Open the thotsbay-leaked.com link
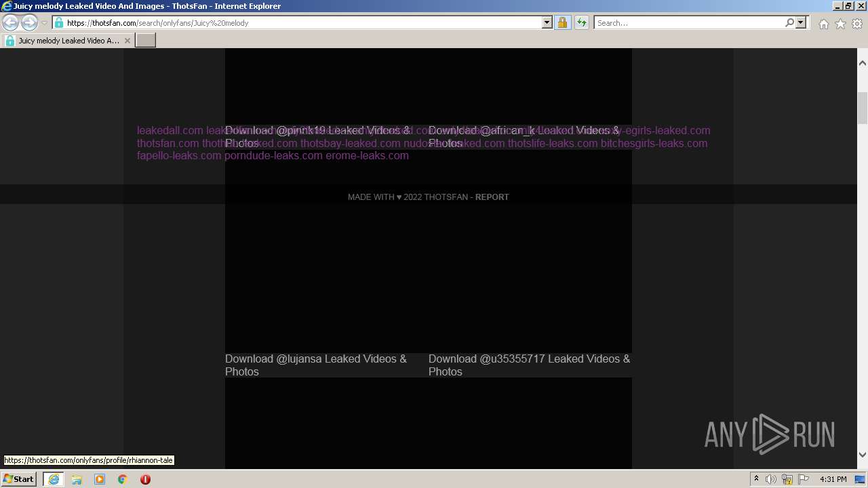Image resolution: width=868 pixels, height=488 pixels. click(x=350, y=143)
